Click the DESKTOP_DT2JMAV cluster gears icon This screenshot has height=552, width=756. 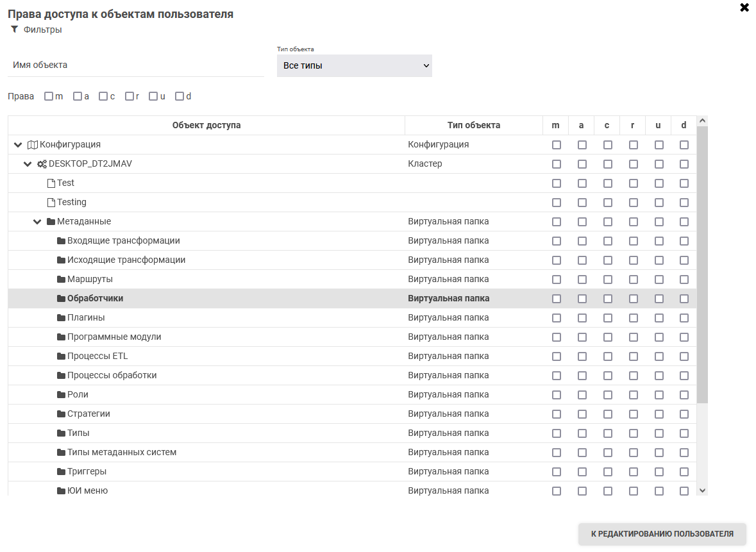tap(42, 164)
